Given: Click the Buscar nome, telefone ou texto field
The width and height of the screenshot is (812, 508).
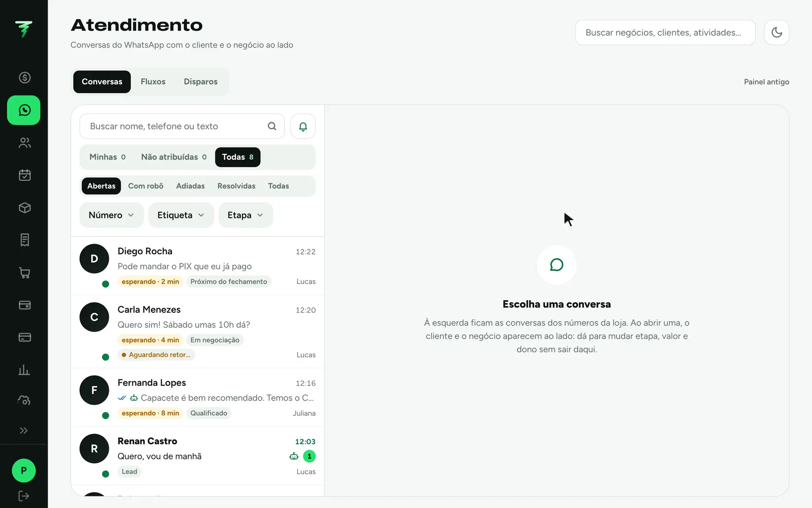Looking at the screenshot, I should point(182,126).
